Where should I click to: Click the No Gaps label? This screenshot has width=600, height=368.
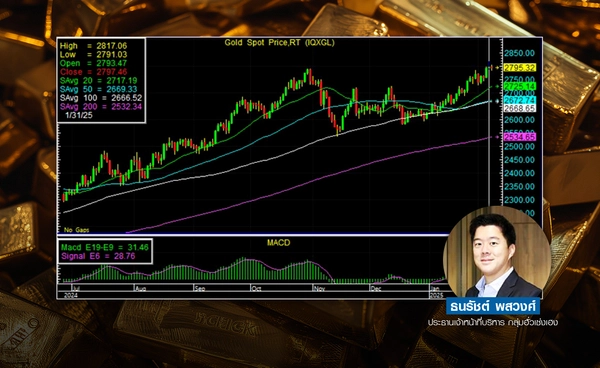tap(77, 230)
